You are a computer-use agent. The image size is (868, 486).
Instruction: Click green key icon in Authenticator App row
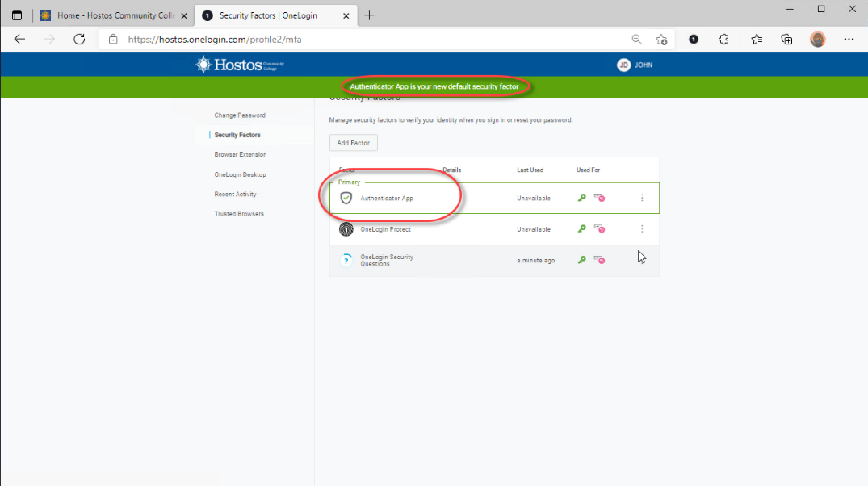coord(581,198)
